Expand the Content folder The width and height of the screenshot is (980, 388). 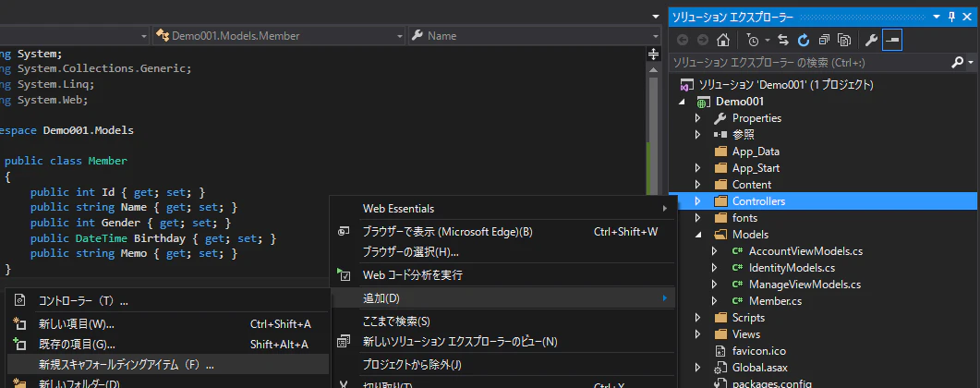coord(698,185)
